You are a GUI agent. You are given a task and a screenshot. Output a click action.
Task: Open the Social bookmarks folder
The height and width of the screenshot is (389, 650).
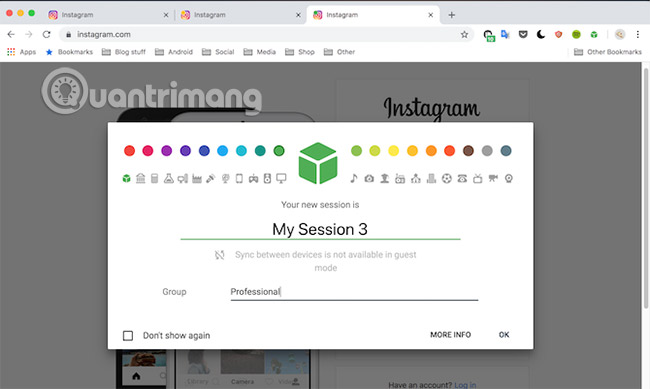click(218, 52)
